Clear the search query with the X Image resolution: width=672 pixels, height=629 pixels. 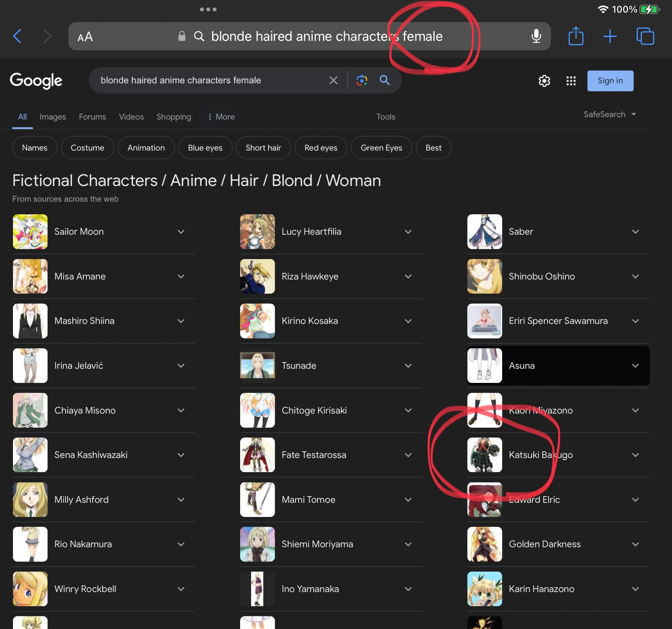click(333, 80)
